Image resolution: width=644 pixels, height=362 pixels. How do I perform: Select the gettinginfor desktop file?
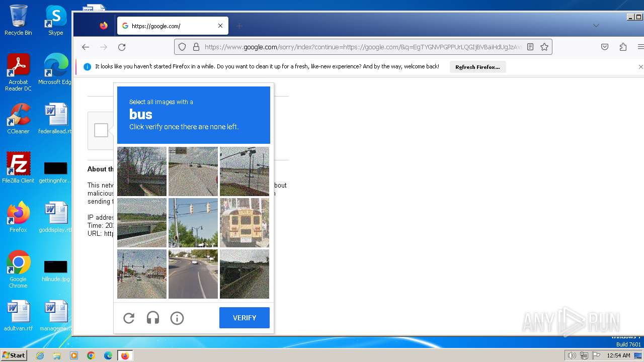point(56,171)
